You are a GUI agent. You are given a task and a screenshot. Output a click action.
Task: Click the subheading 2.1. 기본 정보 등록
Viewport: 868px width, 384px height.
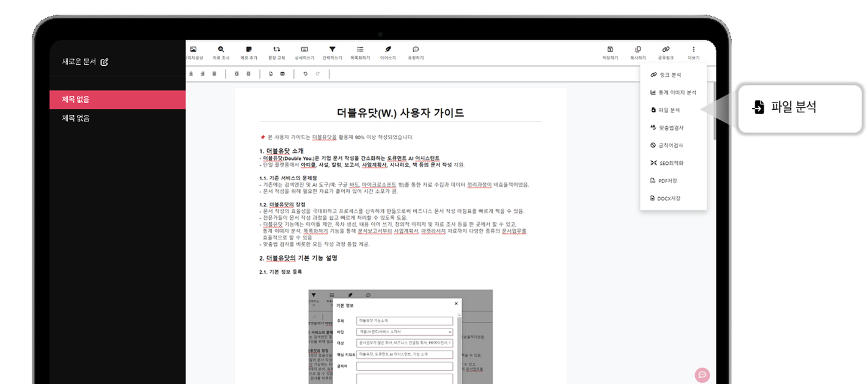[x=281, y=272]
